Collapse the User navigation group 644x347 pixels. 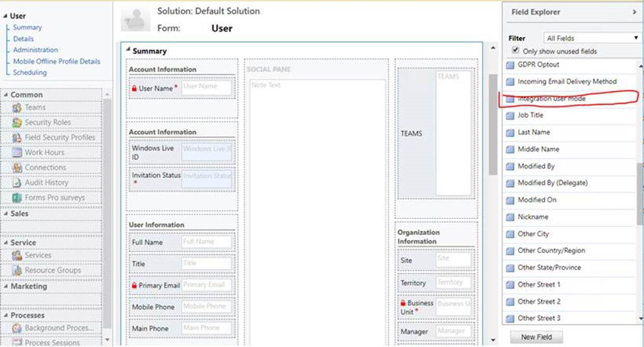click(x=9, y=15)
